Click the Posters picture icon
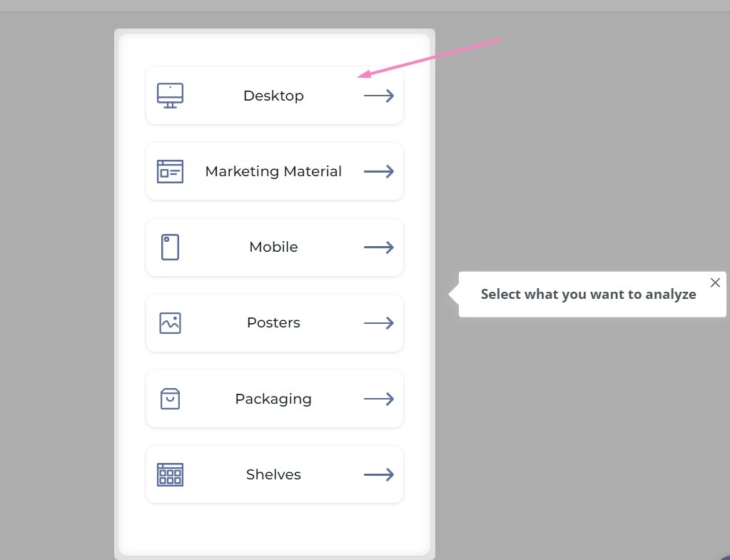730x560 pixels. [x=170, y=323]
